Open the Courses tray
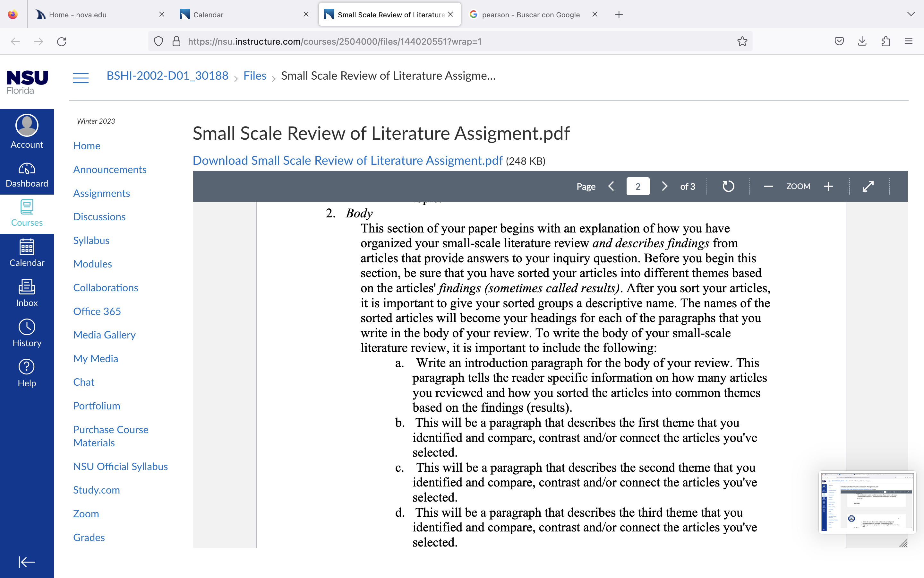The width and height of the screenshot is (924, 578). 27,214
